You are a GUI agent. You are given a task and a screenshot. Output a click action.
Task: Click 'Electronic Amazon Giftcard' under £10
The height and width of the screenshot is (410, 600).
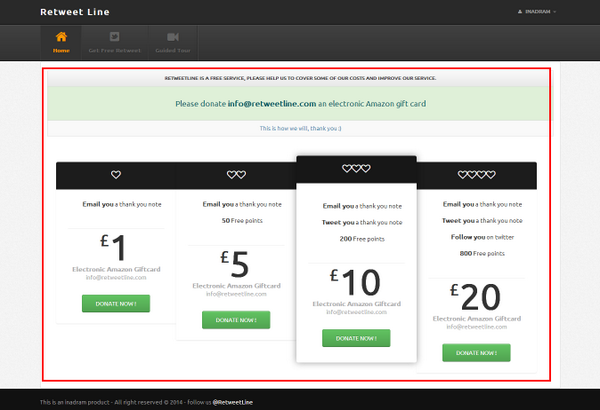pyautogui.click(x=357, y=304)
